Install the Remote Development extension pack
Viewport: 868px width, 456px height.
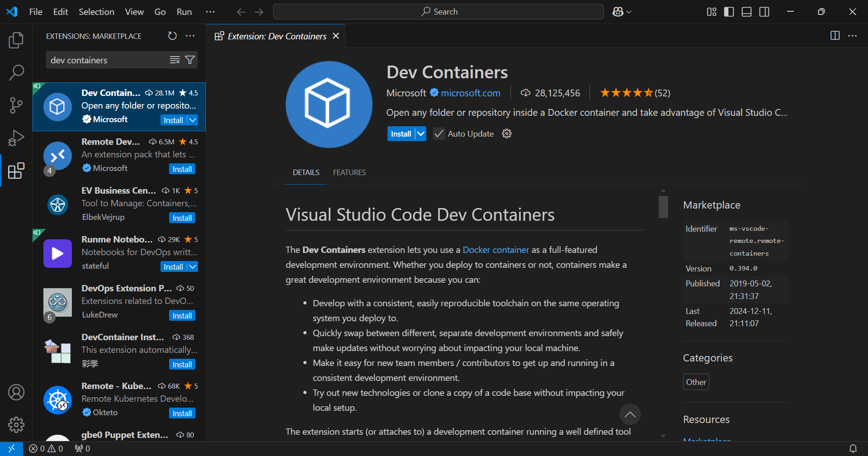(x=182, y=169)
